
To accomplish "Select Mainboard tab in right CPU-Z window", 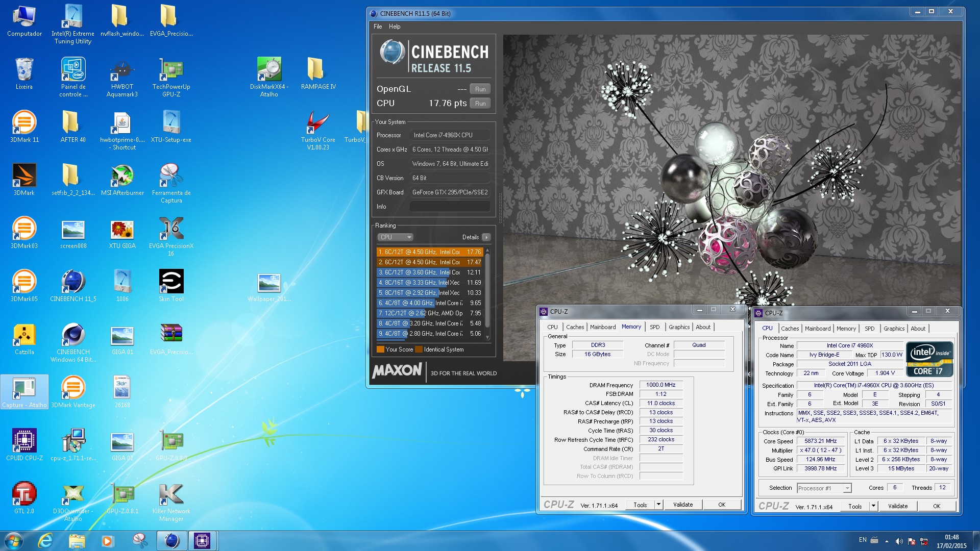I will point(818,329).
